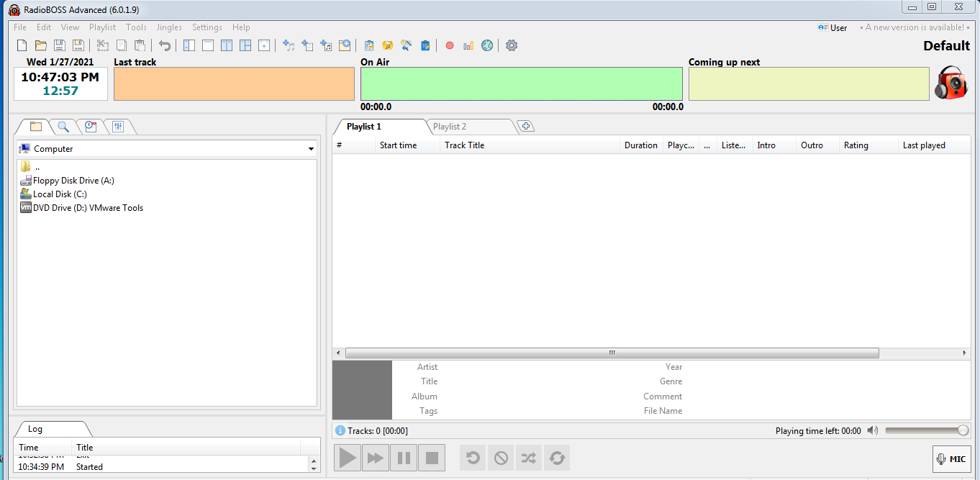The image size is (980, 480).
Task: Click the add list item toolbar icon
Action: (x=307, y=45)
